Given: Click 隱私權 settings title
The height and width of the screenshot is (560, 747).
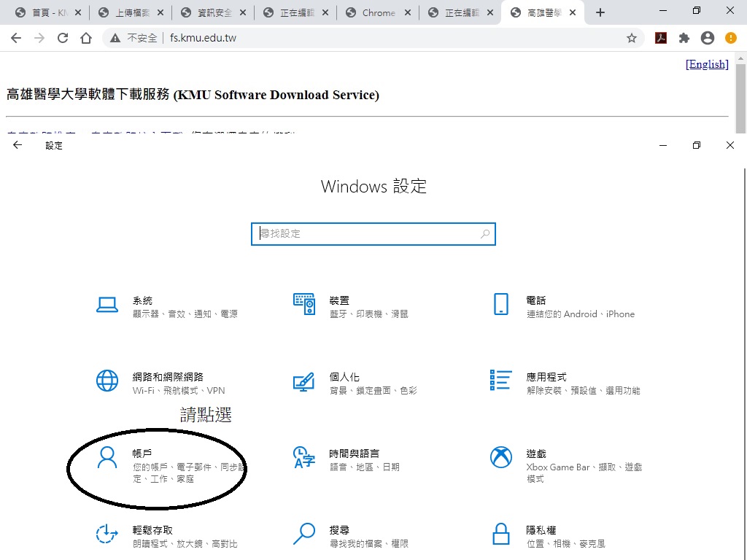Looking at the screenshot, I should 541,531.
